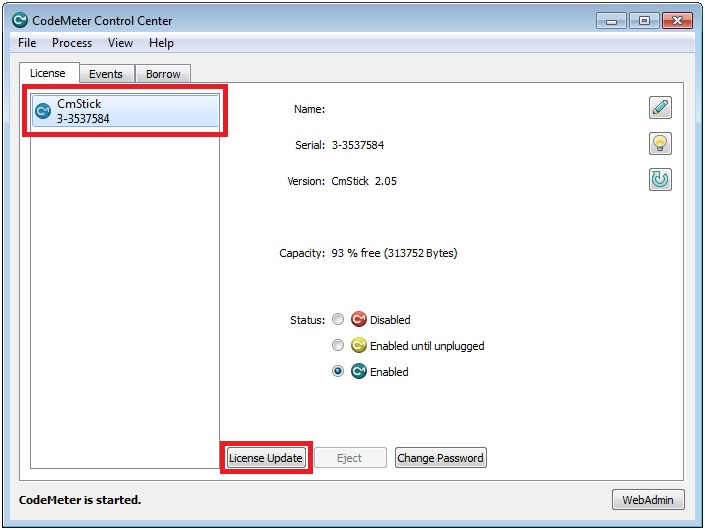Image resolution: width=705 pixels, height=530 pixels.
Task: Click the red Disabled status icon
Action: pyautogui.click(x=359, y=319)
